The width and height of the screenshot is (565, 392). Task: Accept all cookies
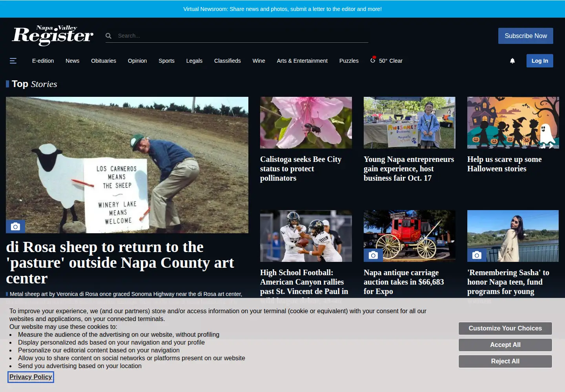coord(505,345)
